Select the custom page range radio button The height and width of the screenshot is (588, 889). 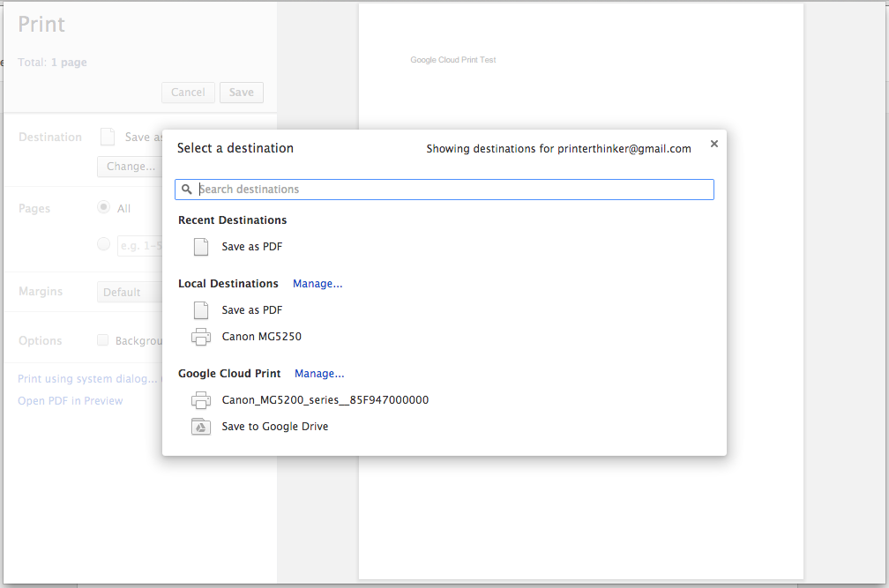103,244
